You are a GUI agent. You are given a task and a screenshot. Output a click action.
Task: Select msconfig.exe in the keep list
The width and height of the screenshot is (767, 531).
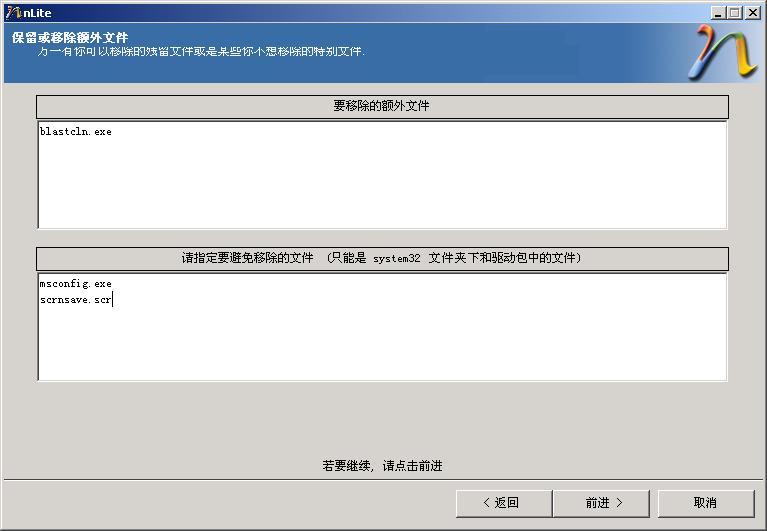tap(76, 284)
